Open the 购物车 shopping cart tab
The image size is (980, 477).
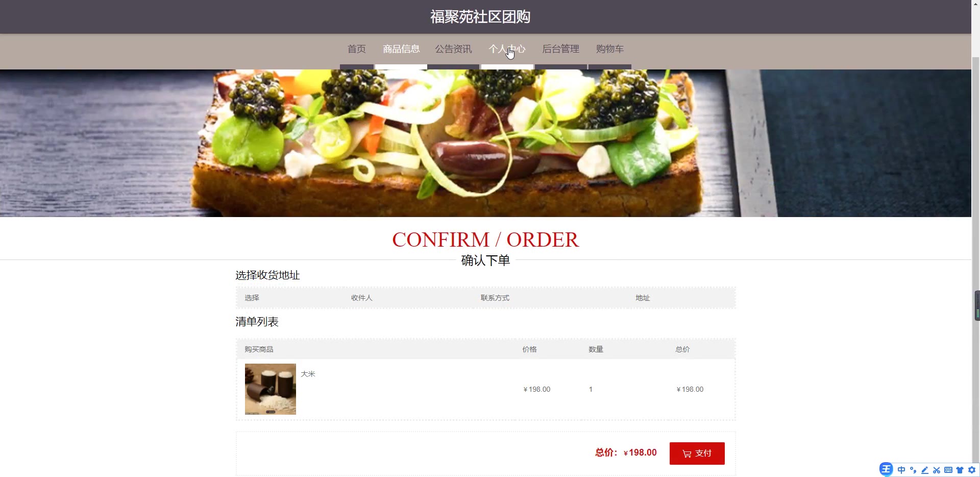click(x=610, y=49)
